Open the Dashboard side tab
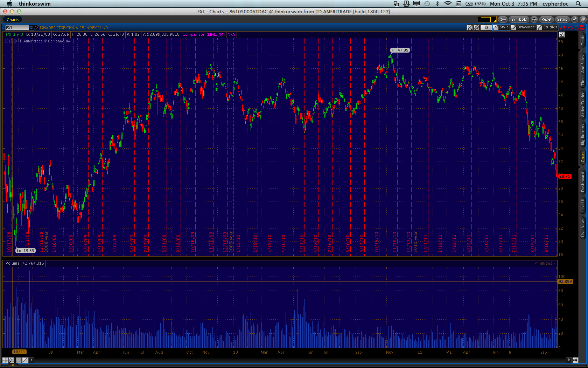 (x=583, y=182)
